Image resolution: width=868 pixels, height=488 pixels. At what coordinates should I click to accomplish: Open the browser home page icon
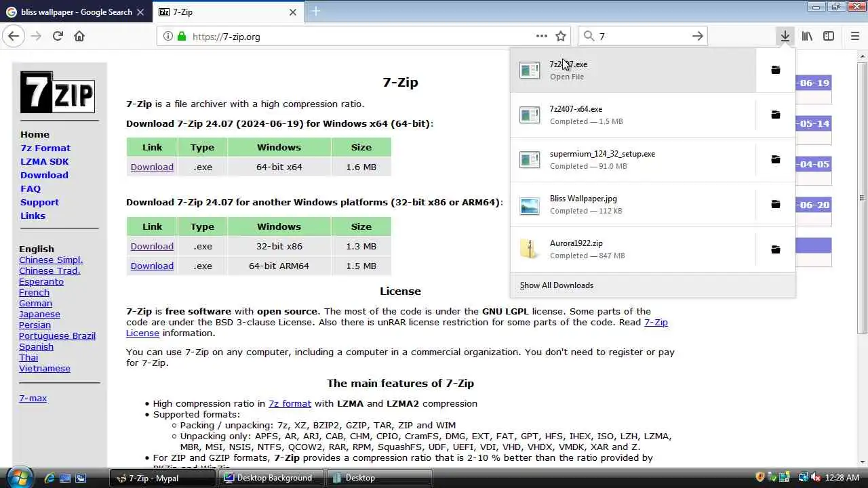pyautogui.click(x=79, y=36)
